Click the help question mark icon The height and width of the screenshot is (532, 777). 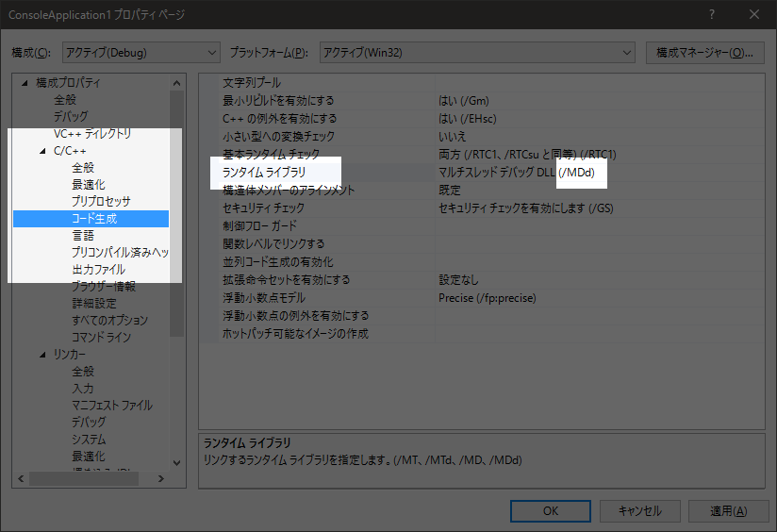point(712,14)
